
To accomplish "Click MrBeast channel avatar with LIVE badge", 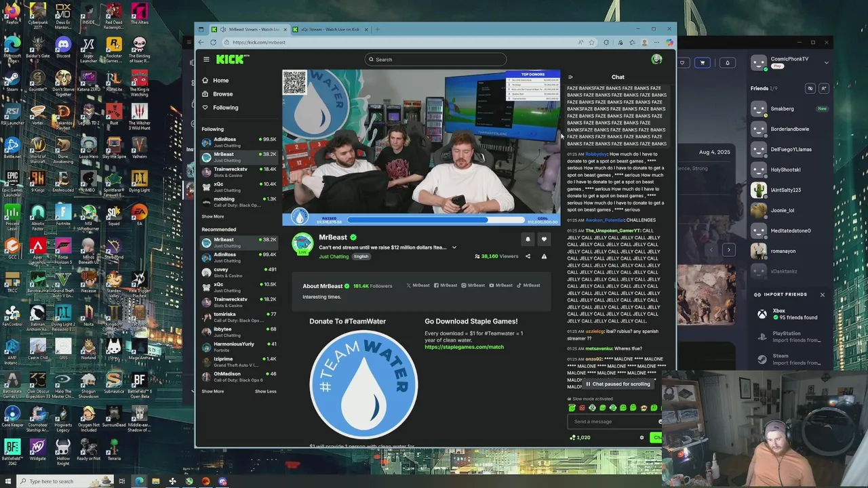I will (x=302, y=244).
